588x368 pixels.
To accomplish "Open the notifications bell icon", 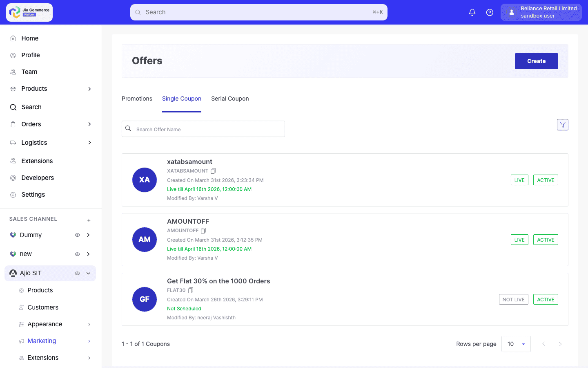I will (472, 12).
